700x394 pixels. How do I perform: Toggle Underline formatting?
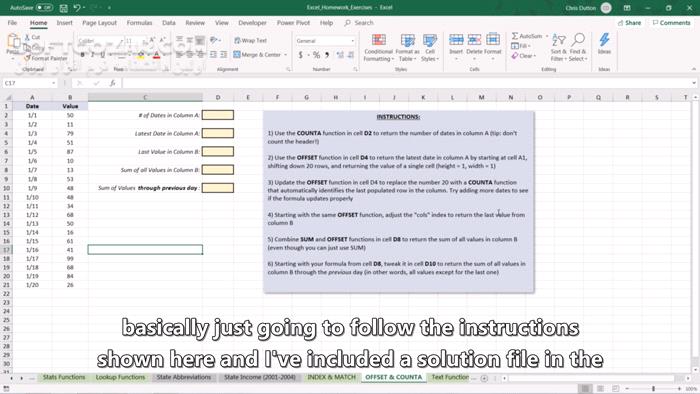(103, 55)
